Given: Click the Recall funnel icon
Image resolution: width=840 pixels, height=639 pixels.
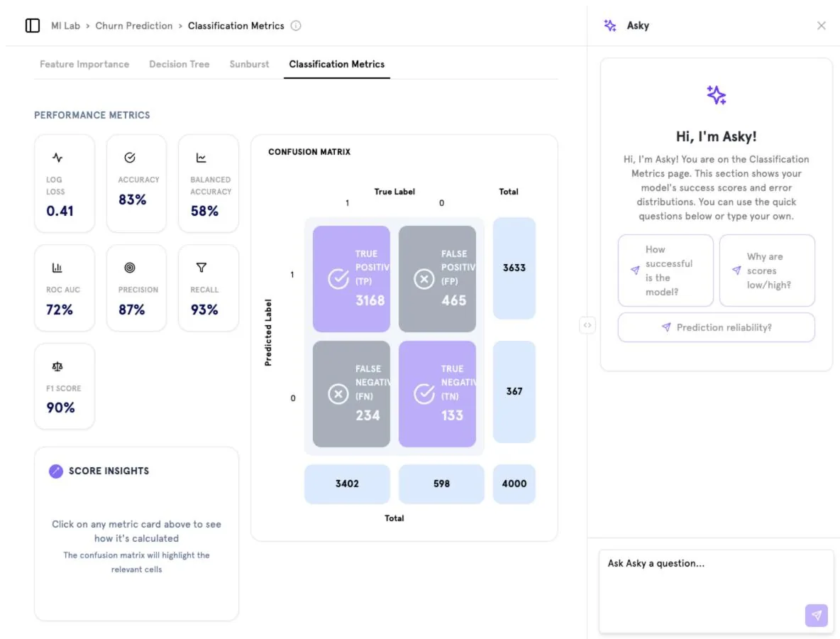Looking at the screenshot, I should coord(201,268).
